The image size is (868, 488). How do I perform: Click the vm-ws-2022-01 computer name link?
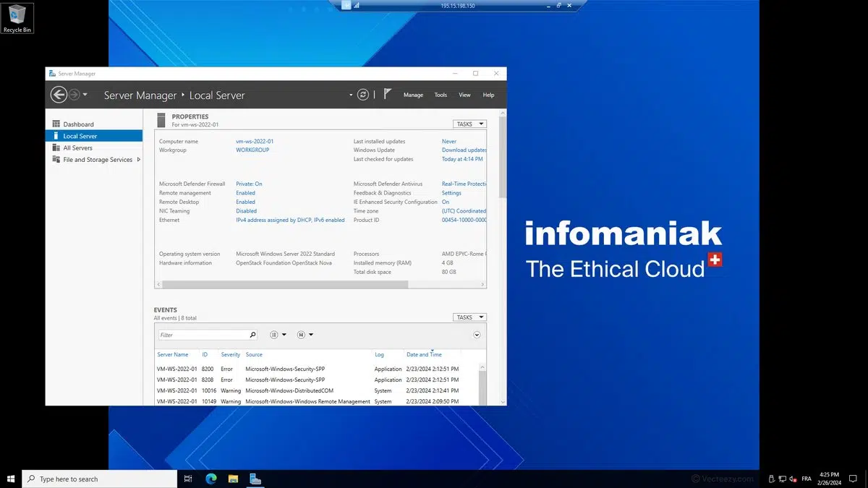(x=255, y=142)
